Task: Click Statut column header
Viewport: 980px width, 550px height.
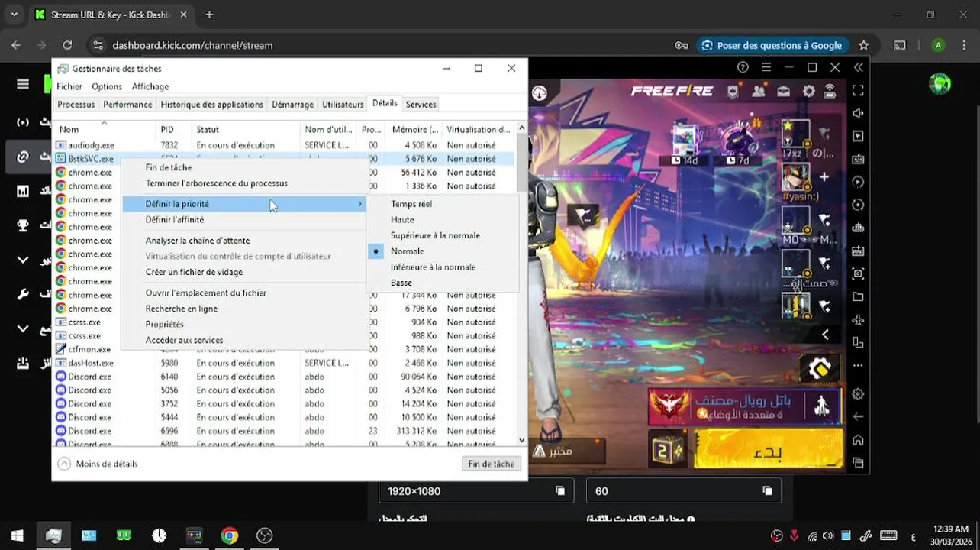Action: click(245, 130)
